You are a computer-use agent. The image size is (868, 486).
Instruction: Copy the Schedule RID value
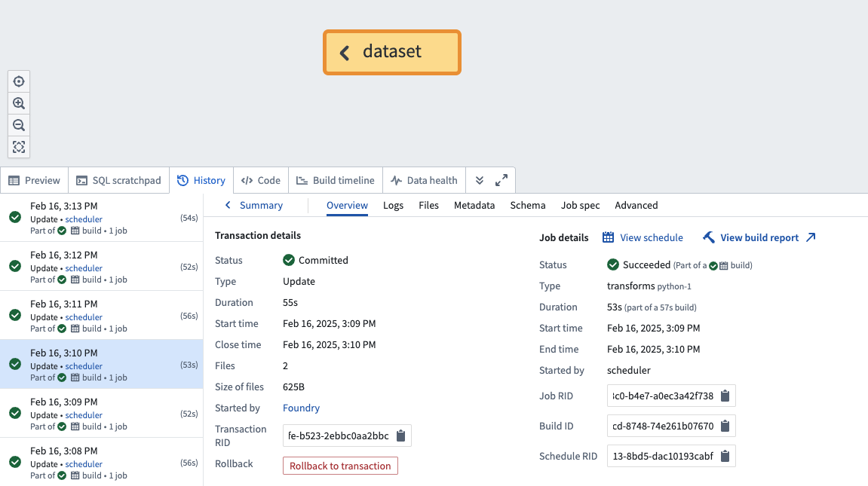click(725, 456)
